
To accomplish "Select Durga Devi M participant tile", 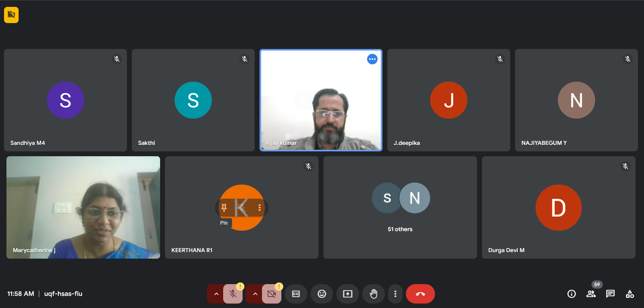I will pos(559,208).
